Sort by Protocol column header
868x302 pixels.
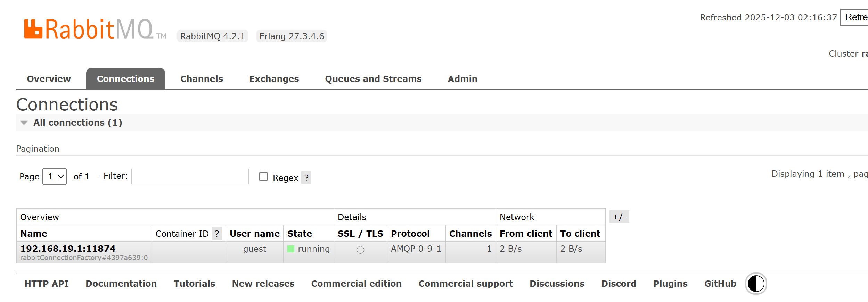[410, 234]
